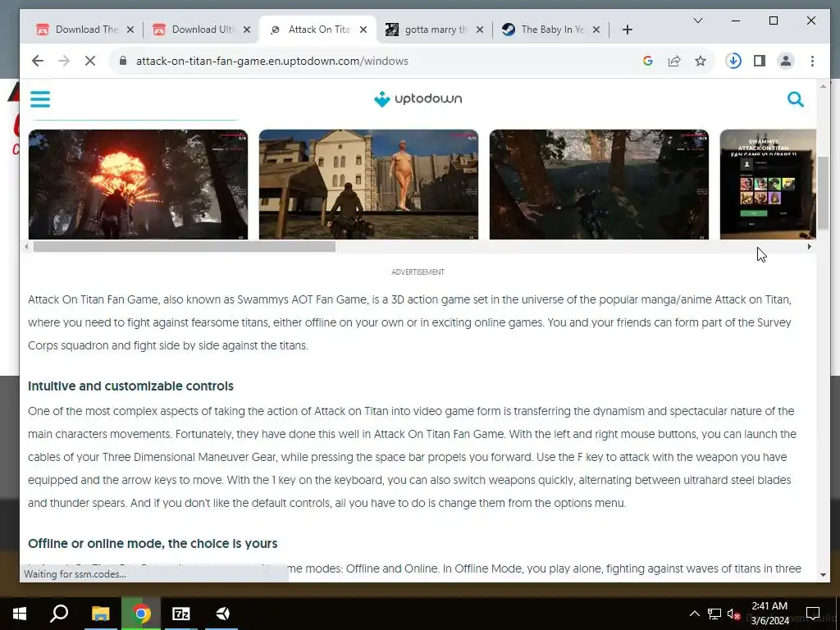Open the clock showing 2:41 AM
The image size is (840, 630).
click(769, 614)
